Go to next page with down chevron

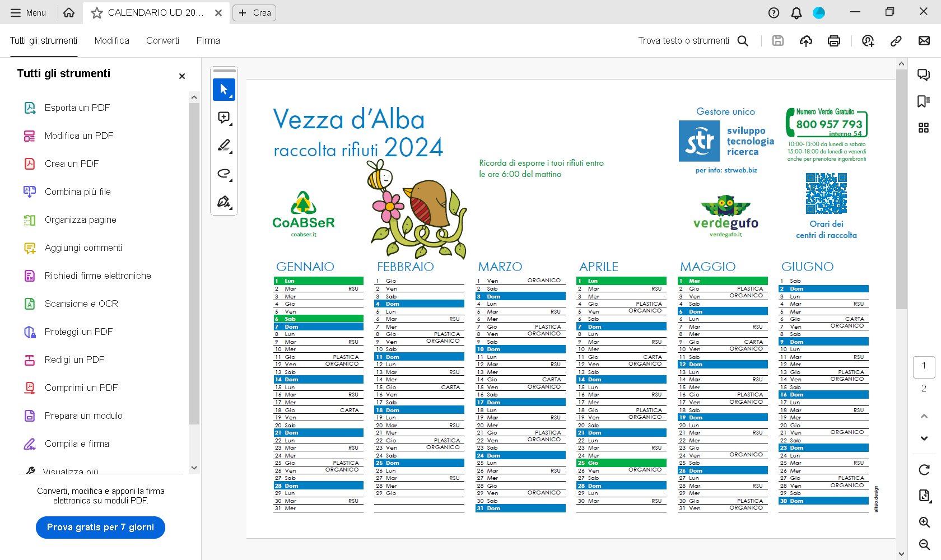coord(924,438)
